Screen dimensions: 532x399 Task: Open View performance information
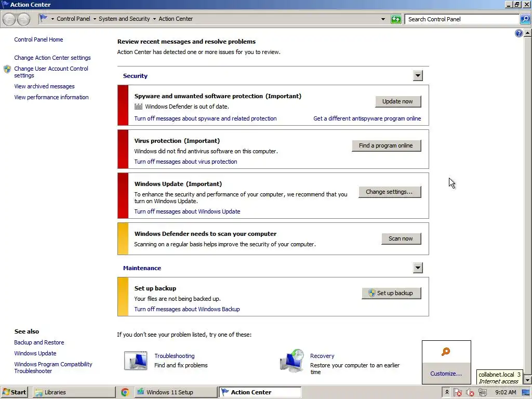click(51, 97)
